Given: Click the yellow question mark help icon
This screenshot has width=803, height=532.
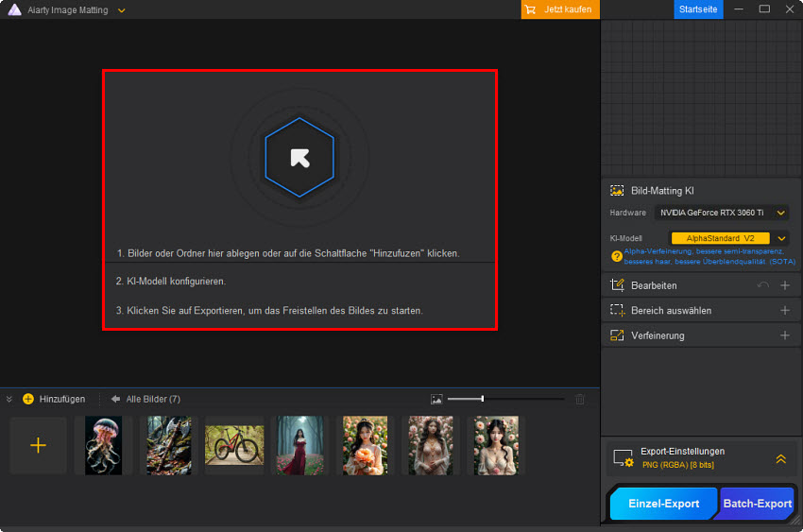Looking at the screenshot, I should (x=617, y=256).
